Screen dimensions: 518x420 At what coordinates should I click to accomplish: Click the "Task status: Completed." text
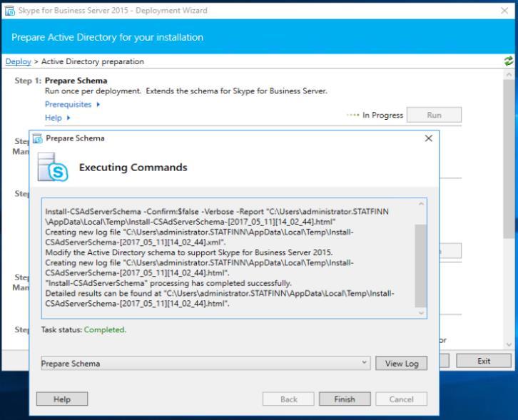pyautogui.click(x=83, y=329)
